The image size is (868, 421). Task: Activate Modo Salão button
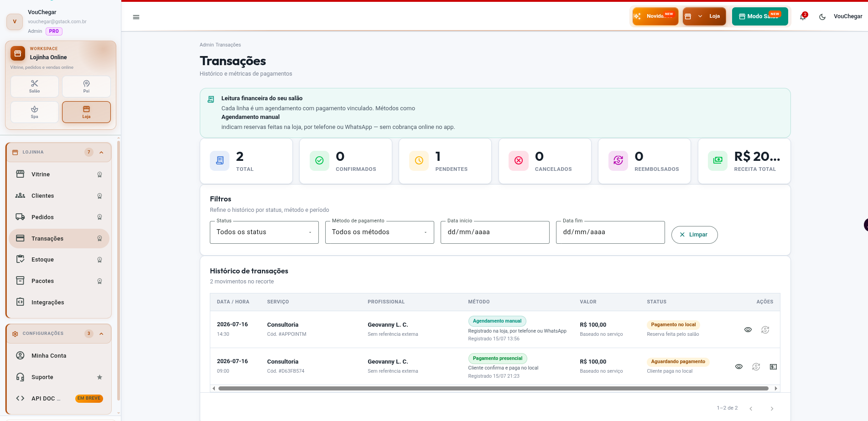click(x=760, y=16)
